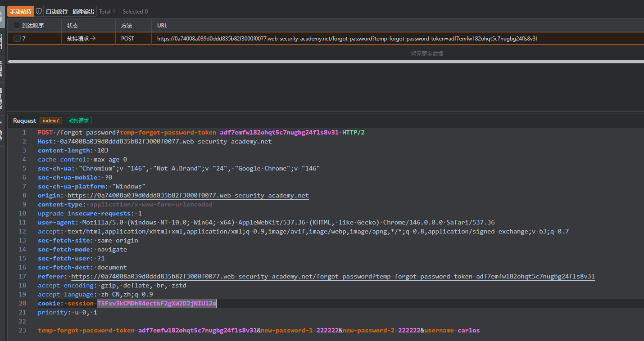The height and width of the screenshot is (341, 644).
Task: Toggle the select-all checkbox in 到达顺序 header
Action: (17, 26)
